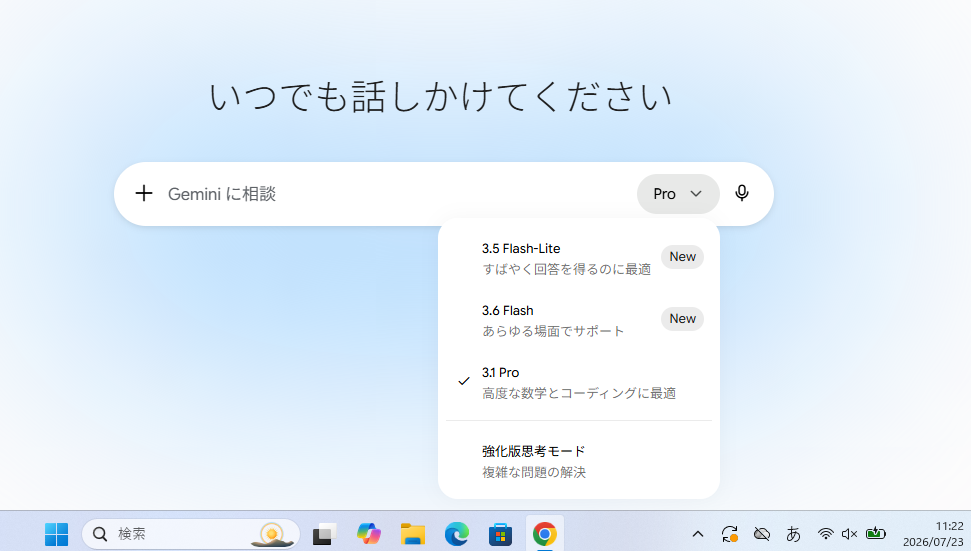Open Microsoft Store from the taskbar

[x=500, y=534]
